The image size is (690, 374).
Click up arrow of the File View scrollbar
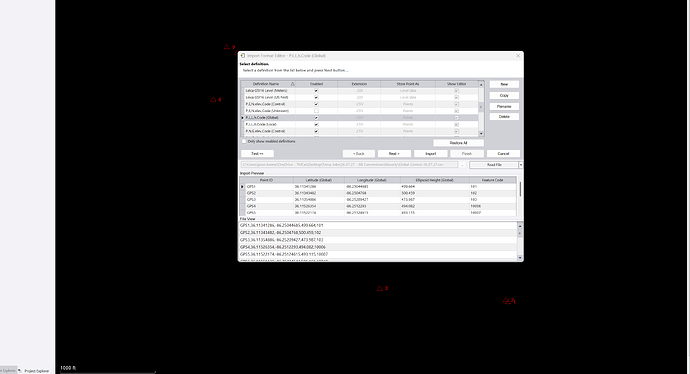click(520, 226)
